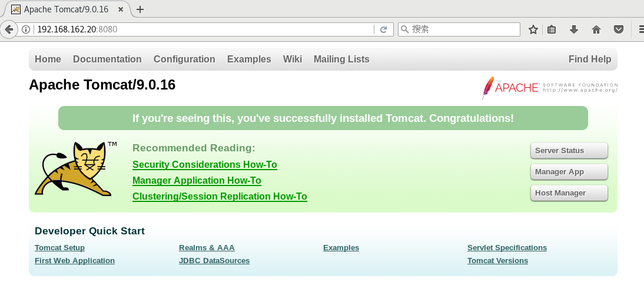The width and height of the screenshot is (644, 285).
Task: Click the Tomcat favicon in the tab
Action: [x=16, y=9]
